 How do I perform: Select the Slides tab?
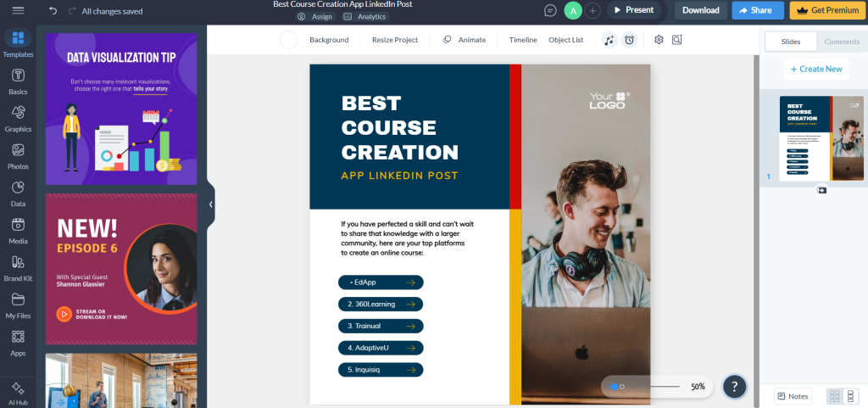point(791,42)
